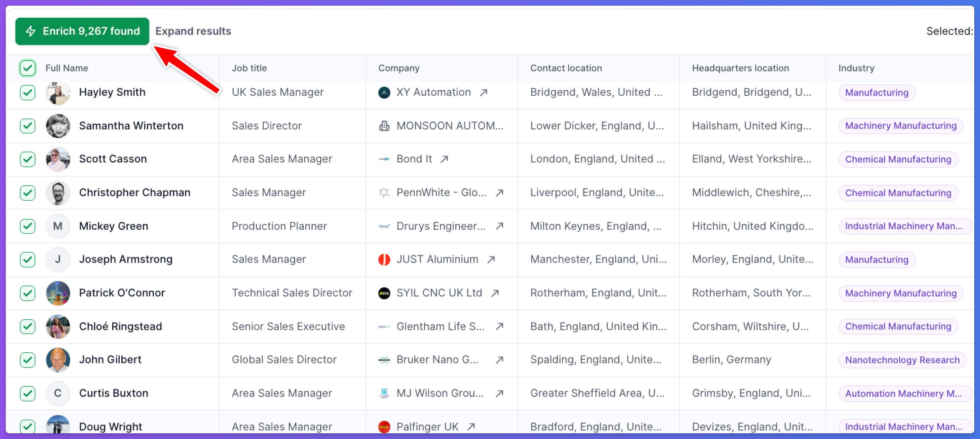Click Samantha Winterton's profile photo
980x439 pixels.
[58, 126]
